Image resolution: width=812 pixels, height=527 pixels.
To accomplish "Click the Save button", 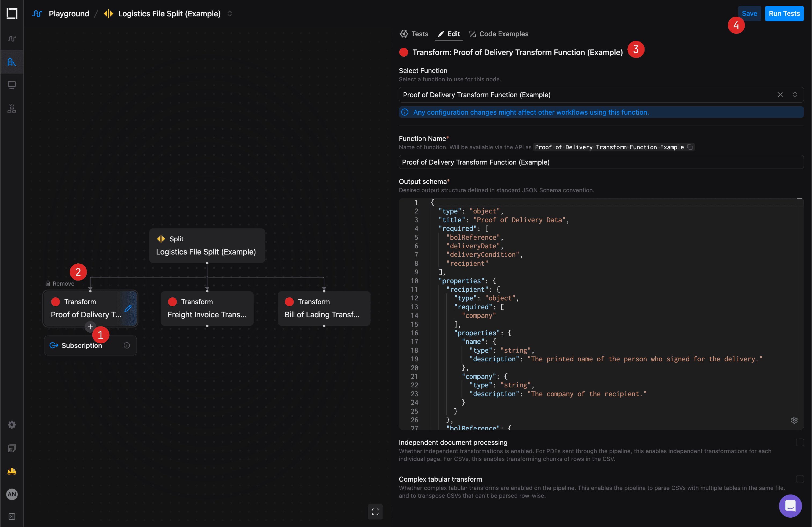I will [749, 13].
